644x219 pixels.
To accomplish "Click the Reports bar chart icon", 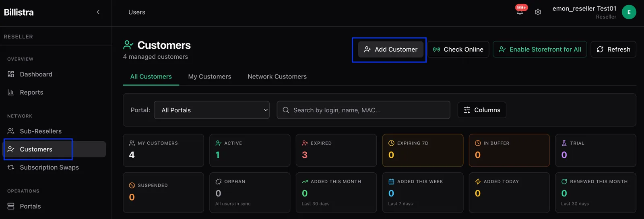I will pos(11,92).
